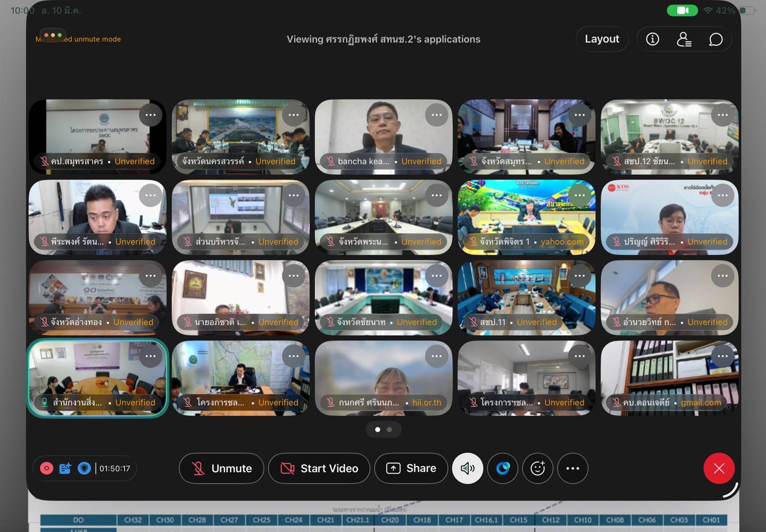Start Video camera toggle
Image resolution: width=766 pixels, height=532 pixels.
click(319, 468)
